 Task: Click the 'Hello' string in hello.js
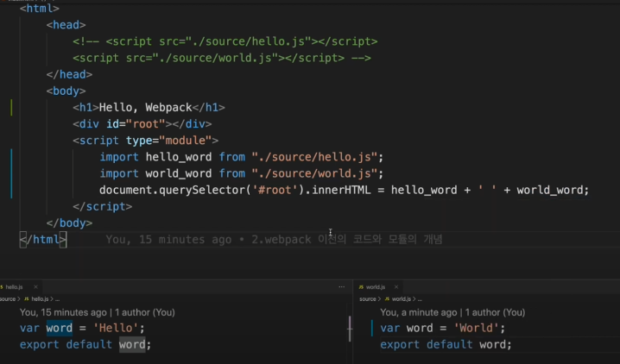[x=116, y=328]
